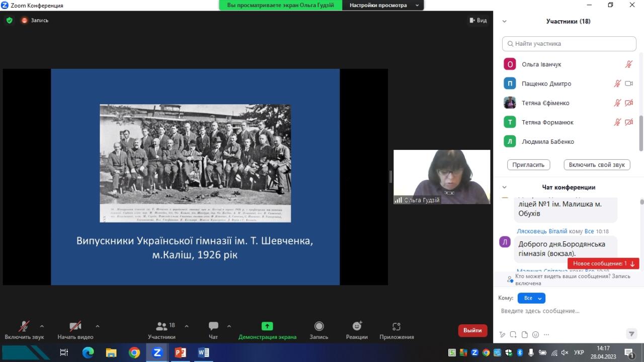
Task: Click muted mic icon for Тетяна Форманюк
Action: [x=617, y=122]
